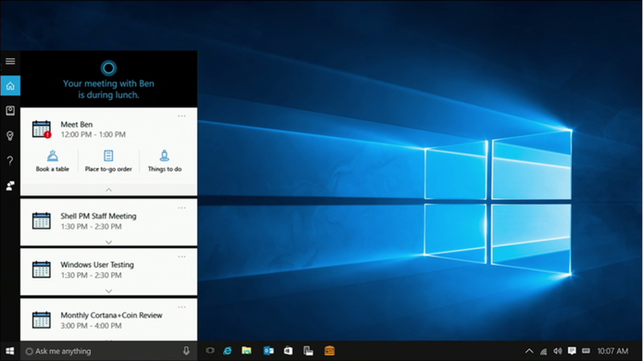Viewport: 644px width, 361px height.
Task: Open the more options dots on the Meet Ben card
Action: click(182, 116)
